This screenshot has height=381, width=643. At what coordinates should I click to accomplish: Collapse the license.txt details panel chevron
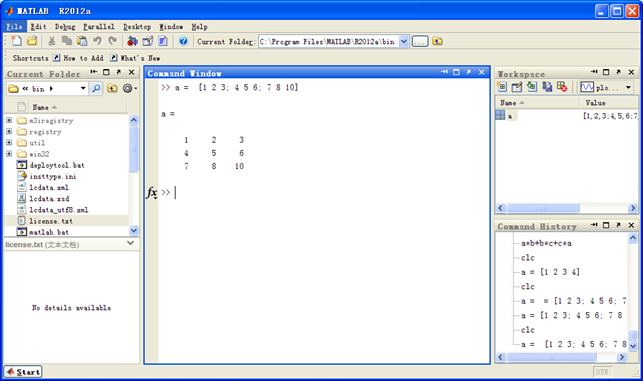130,243
